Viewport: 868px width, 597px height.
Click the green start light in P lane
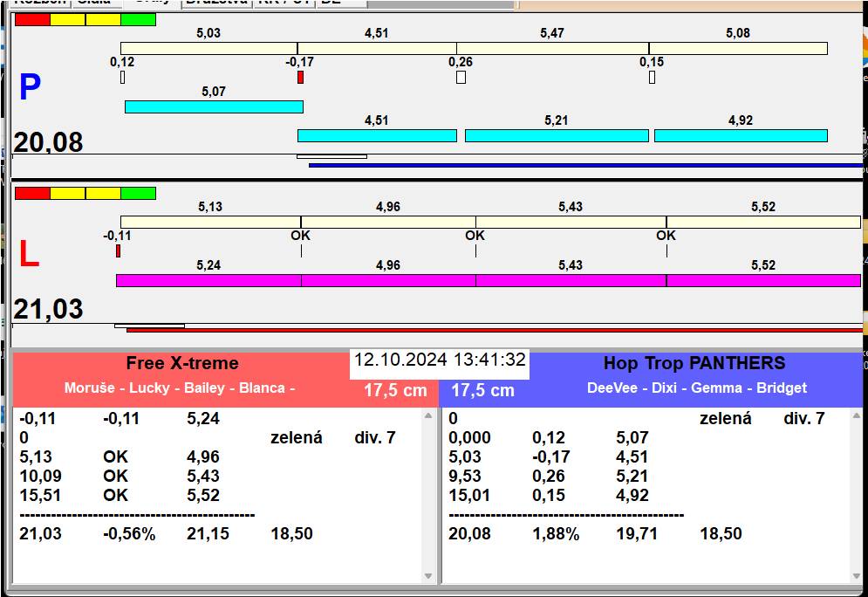pyautogui.click(x=139, y=20)
